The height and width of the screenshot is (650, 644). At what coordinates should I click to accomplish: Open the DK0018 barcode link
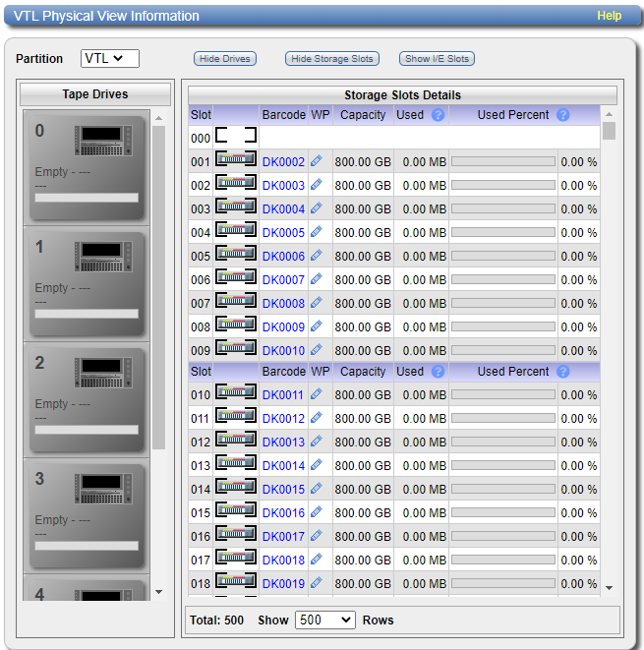coord(283,561)
